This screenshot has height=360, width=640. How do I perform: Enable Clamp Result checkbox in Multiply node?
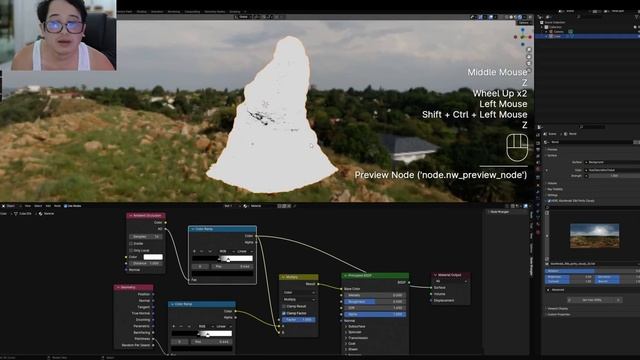click(284, 307)
